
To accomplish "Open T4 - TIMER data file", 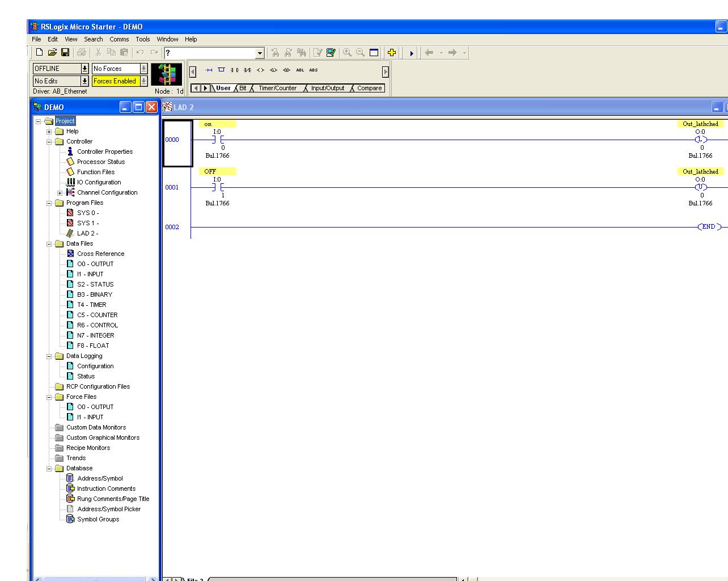I will click(x=91, y=305).
